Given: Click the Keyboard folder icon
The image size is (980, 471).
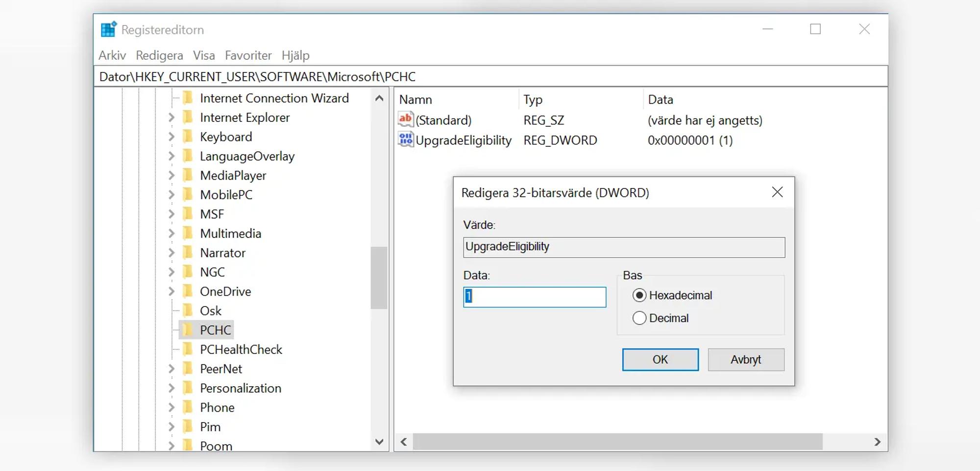Looking at the screenshot, I should click(188, 137).
